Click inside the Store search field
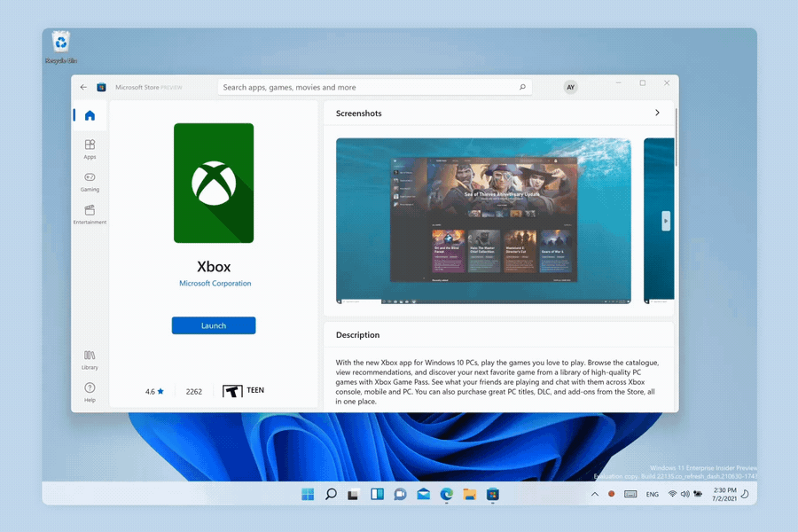Screen dimensions: 798x532 372,87
